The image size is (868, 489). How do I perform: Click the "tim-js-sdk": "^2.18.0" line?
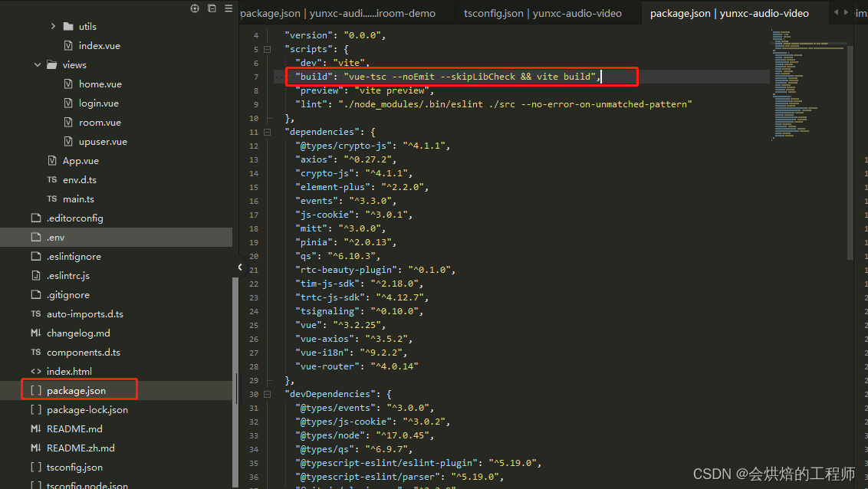coord(360,284)
